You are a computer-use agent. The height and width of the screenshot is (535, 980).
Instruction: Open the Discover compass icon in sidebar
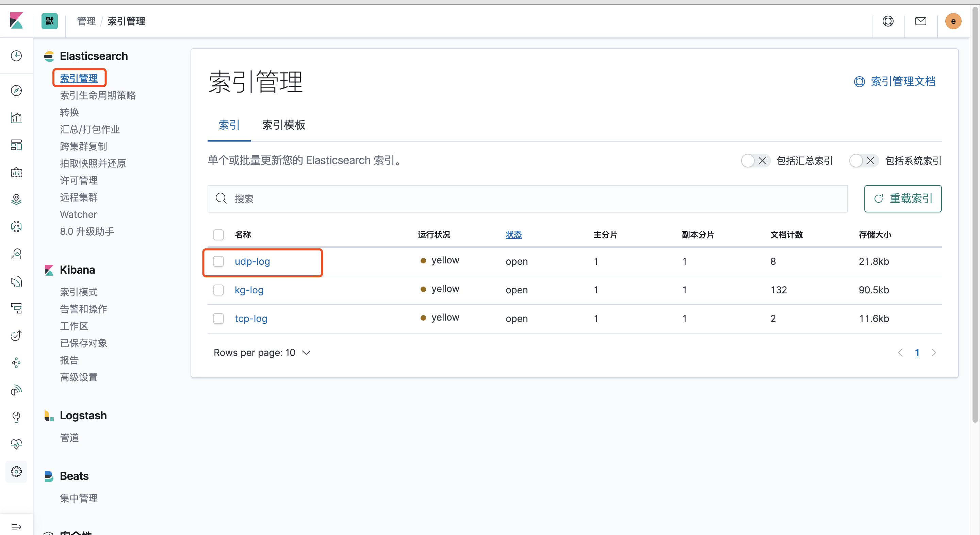pos(16,91)
